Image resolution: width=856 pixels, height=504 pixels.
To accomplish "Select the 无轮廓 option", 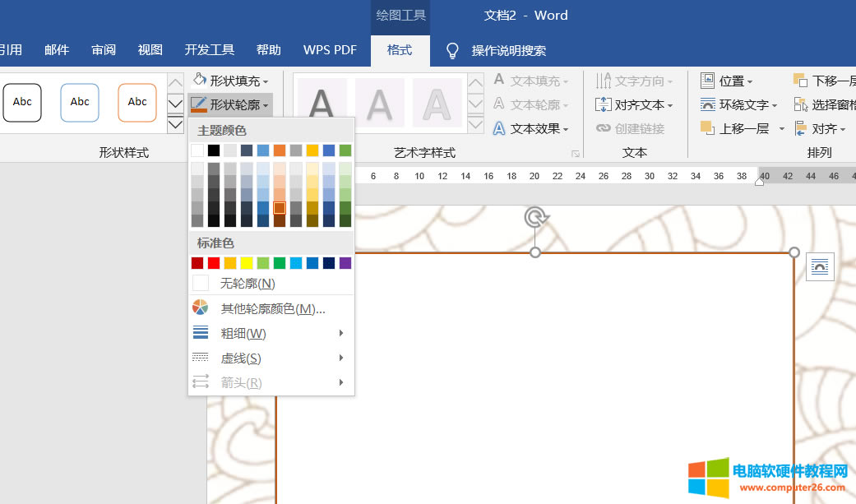I will tap(248, 283).
